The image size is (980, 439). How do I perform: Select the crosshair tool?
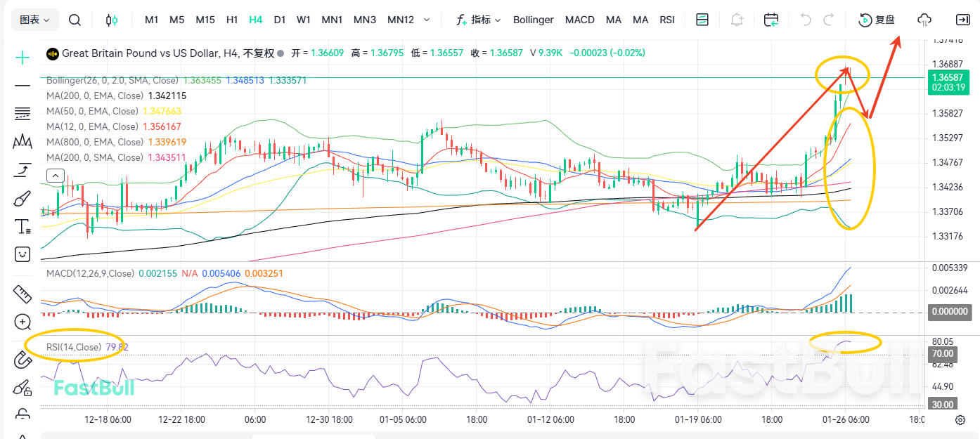click(22, 56)
